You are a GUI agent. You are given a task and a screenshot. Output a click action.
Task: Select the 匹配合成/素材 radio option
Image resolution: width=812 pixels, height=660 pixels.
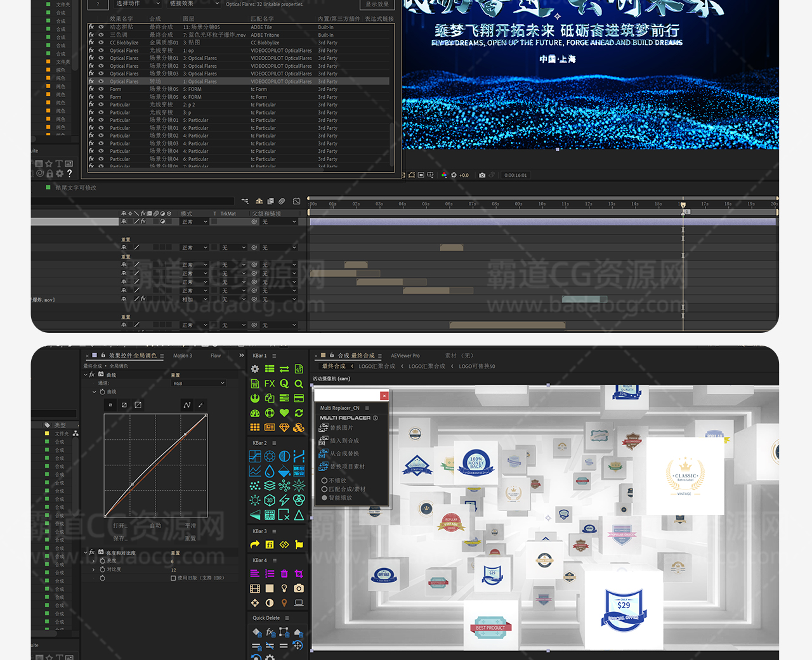click(x=325, y=489)
